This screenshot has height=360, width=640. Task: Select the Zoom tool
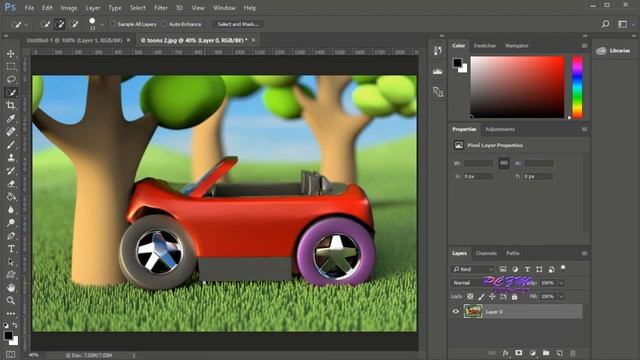11,301
